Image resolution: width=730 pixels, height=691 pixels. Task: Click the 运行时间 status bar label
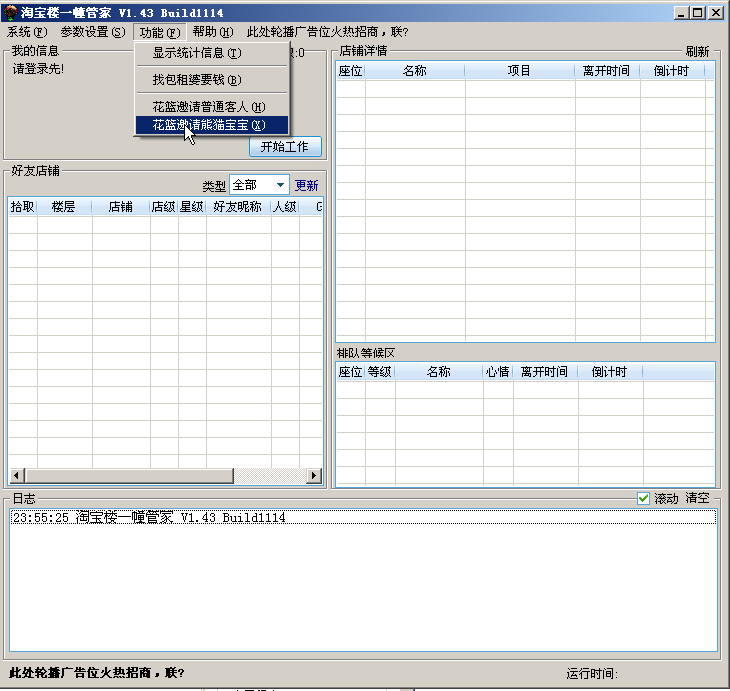coord(592,673)
